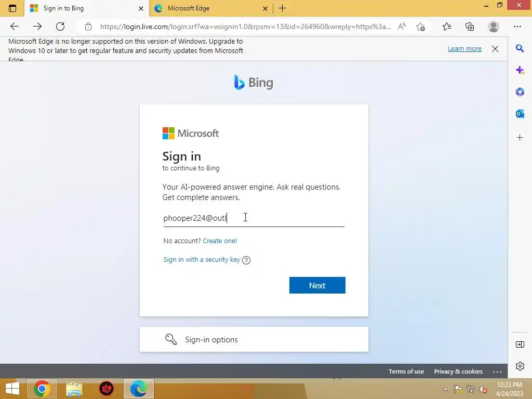
Task: Open the red circular taskbar app
Action: (106, 389)
